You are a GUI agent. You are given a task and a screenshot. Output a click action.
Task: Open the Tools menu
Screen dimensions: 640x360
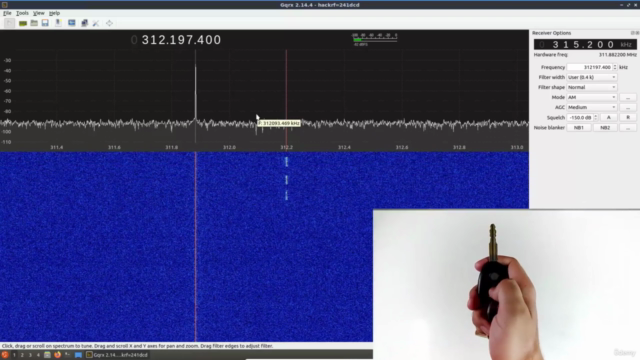click(x=22, y=13)
